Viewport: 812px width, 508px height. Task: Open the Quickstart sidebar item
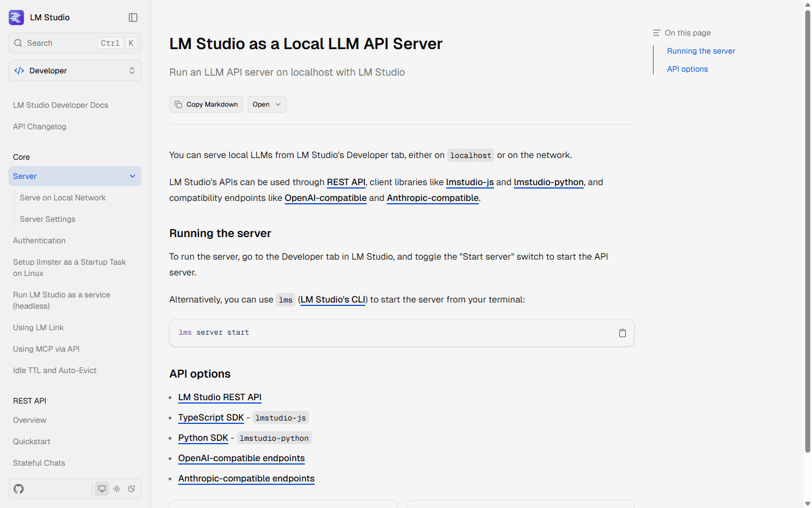coord(32,441)
